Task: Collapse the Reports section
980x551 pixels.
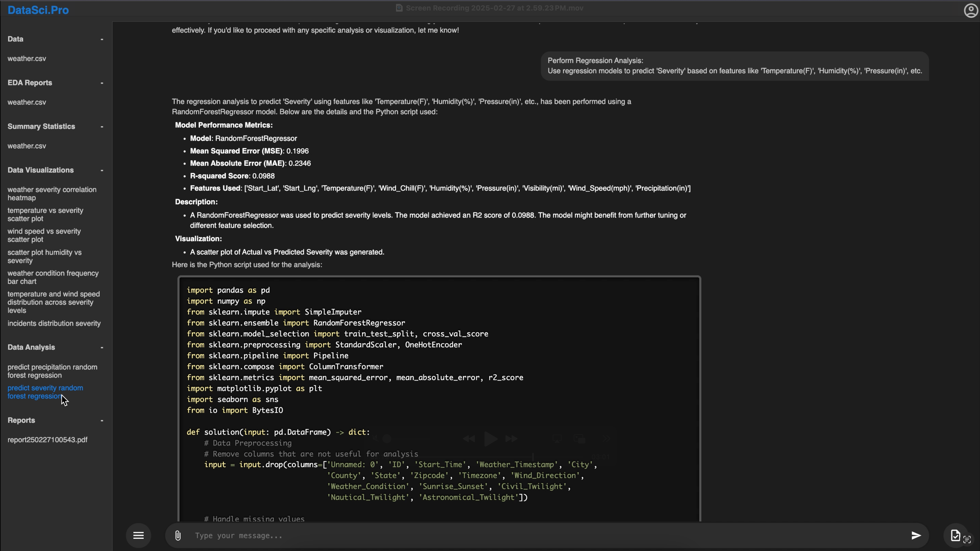Action: click(101, 420)
